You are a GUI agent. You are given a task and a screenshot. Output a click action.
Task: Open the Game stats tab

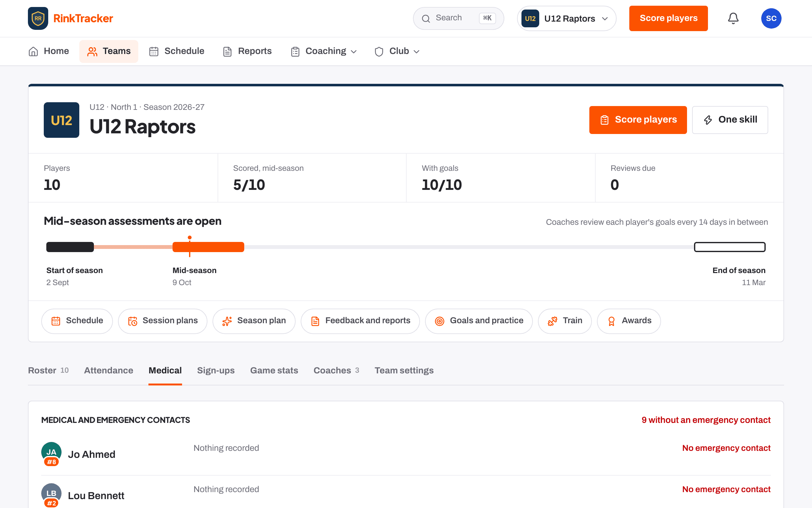coord(274,370)
